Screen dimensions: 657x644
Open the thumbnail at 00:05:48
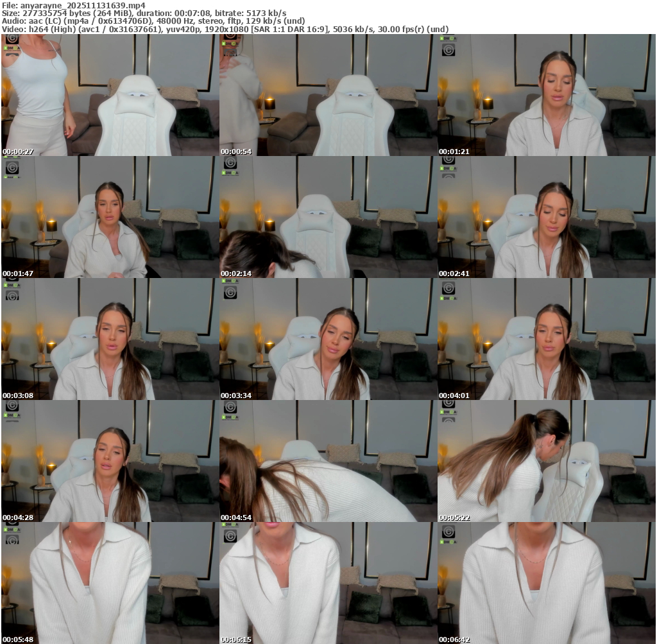110,583
